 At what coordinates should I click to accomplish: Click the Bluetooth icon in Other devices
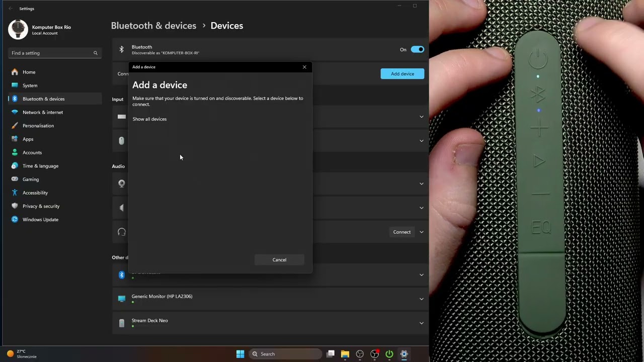pos(121,275)
